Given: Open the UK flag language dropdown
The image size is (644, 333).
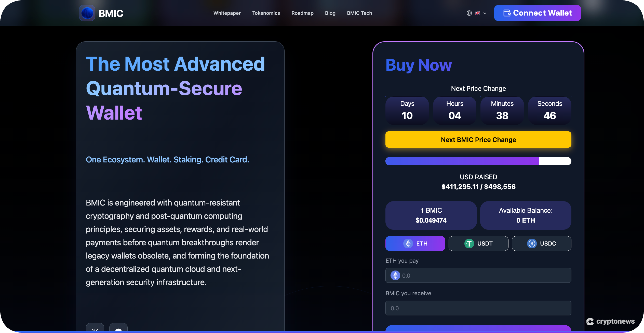Looking at the screenshot, I should point(478,13).
